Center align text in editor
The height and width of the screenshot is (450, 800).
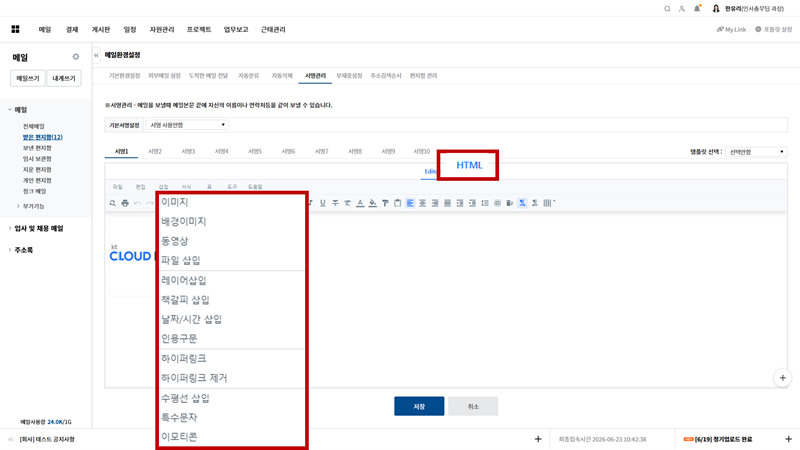422,203
